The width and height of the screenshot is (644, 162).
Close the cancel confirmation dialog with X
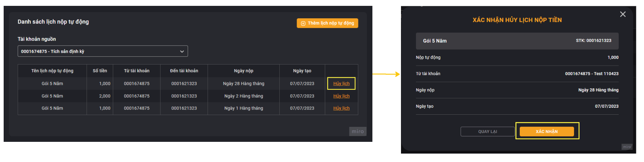click(x=623, y=14)
